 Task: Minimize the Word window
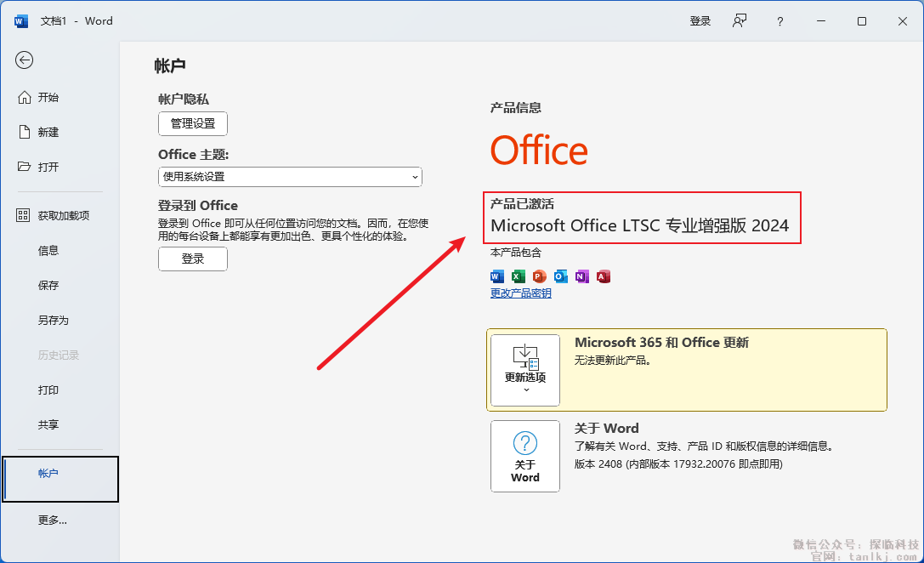tap(821, 21)
